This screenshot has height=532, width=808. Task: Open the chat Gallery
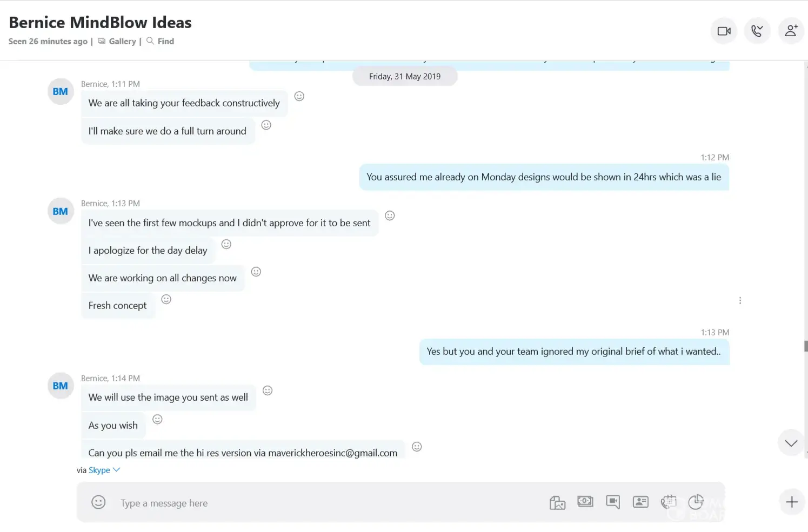(x=122, y=41)
